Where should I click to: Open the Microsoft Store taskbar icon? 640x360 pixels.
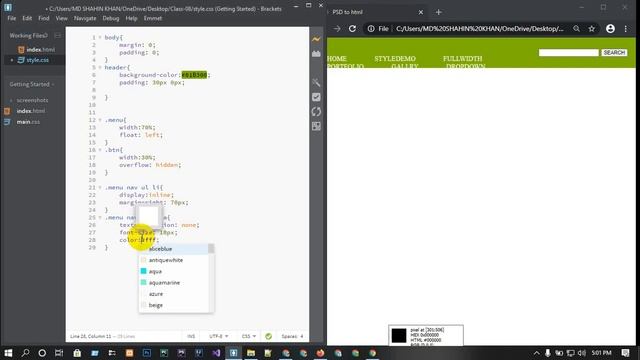(77, 353)
